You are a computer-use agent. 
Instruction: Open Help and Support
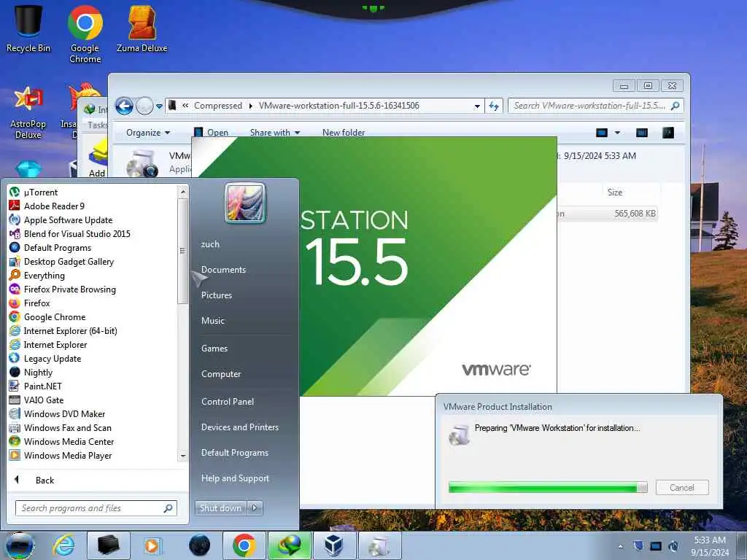(235, 478)
